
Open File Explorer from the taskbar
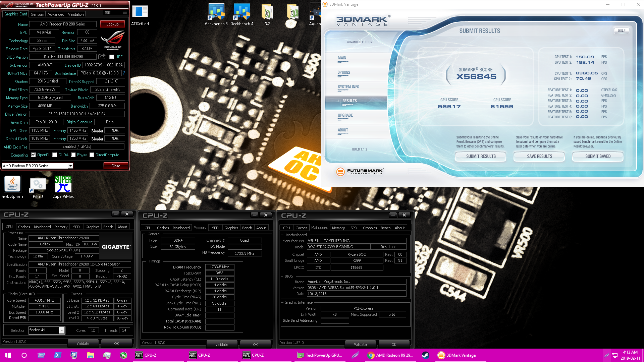[90, 355]
